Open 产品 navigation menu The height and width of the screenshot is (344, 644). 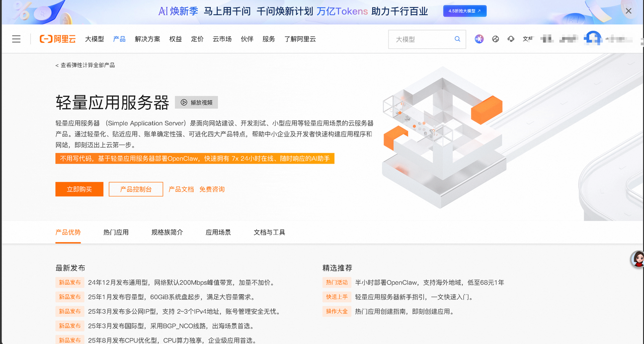point(119,39)
